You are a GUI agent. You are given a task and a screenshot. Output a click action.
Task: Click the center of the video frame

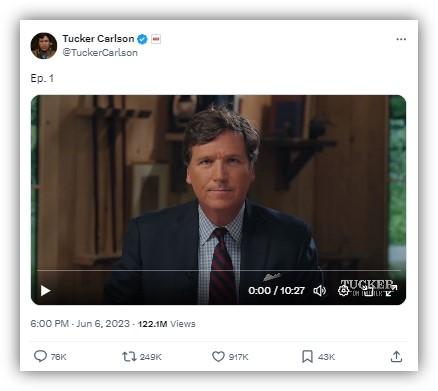[x=218, y=200]
